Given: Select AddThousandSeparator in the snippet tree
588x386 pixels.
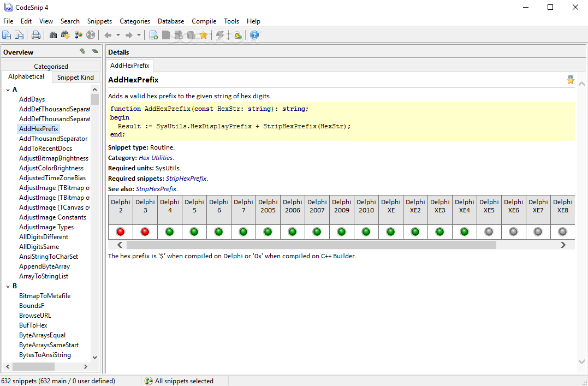Looking at the screenshot, I should [x=54, y=139].
